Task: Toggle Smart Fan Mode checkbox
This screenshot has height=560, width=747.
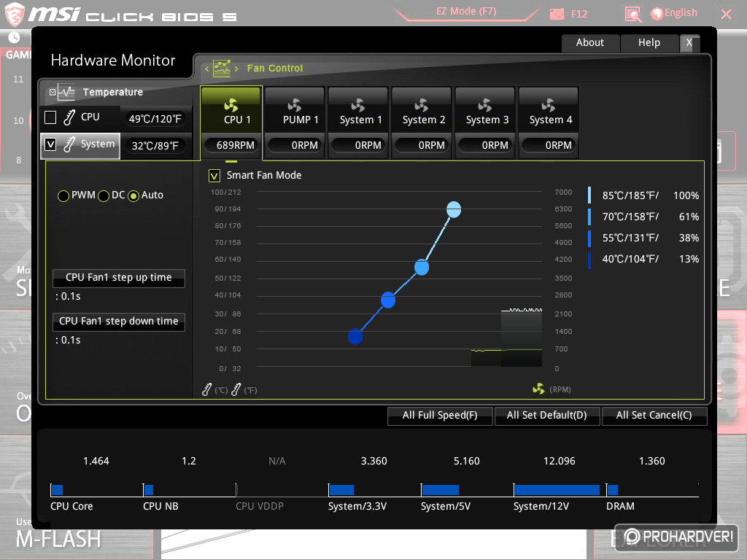Action: click(214, 176)
